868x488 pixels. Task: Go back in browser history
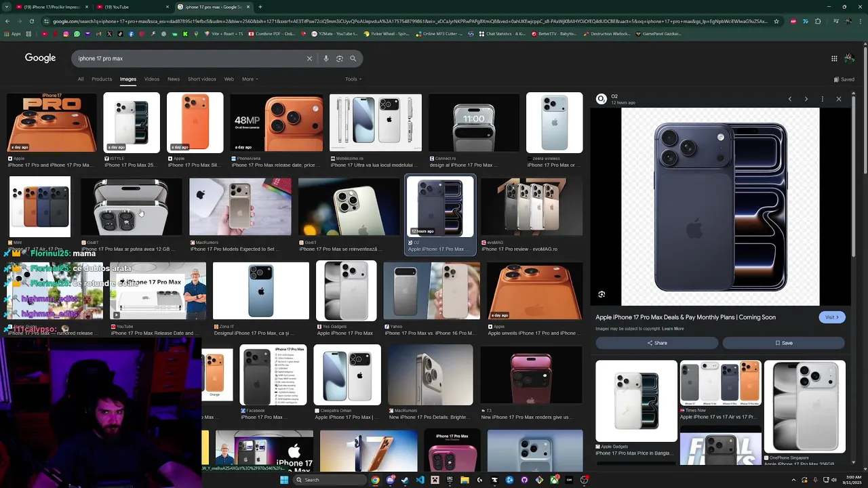click(x=7, y=21)
